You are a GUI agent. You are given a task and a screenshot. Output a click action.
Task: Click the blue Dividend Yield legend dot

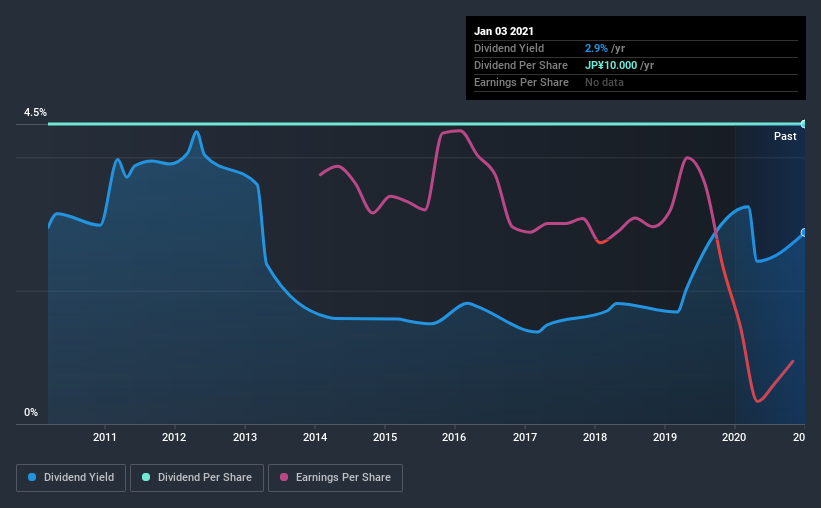pyautogui.click(x=32, y=477)
